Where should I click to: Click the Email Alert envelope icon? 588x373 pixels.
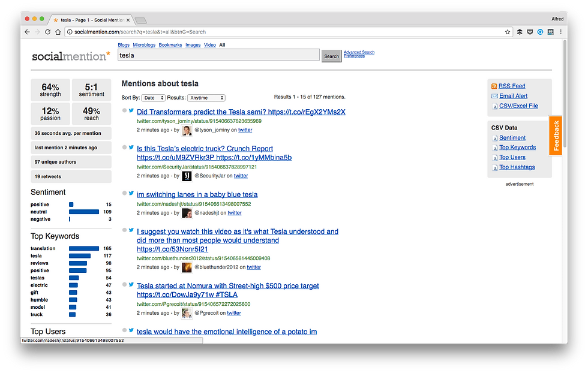click(494, 96)
